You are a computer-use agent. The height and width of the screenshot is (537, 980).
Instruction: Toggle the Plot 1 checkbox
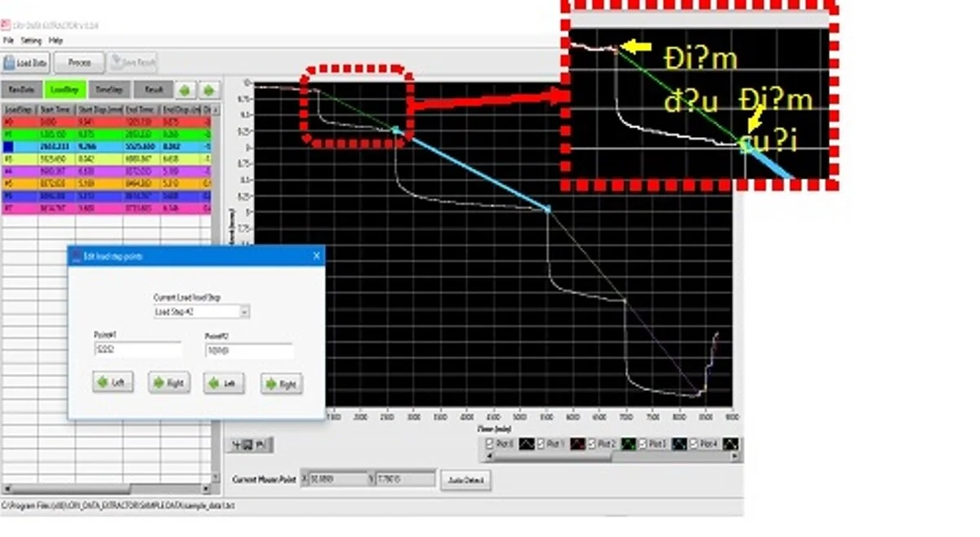tap(539, 443)
